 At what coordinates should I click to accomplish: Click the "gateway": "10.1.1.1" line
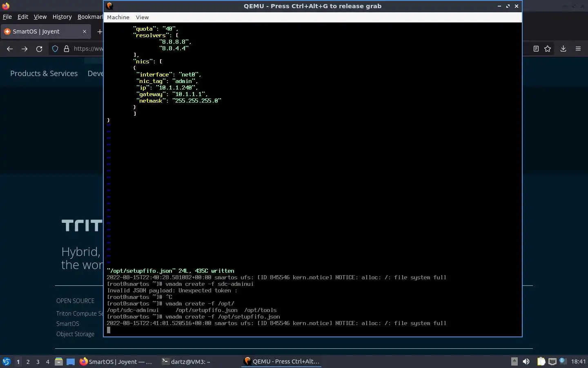(x=172, y=94)
